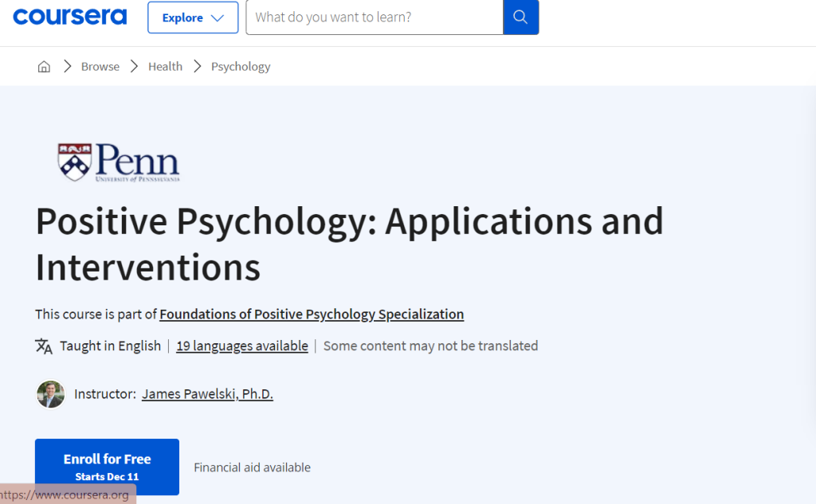Click the blue search magnifier button
Viewport: 816px width, 504px height.
coord(520,18)
